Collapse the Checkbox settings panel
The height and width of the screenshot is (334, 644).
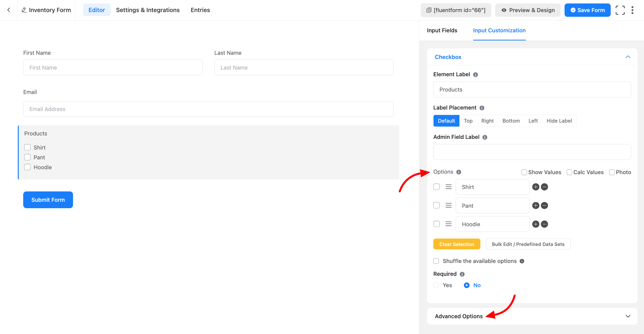pyautogui.click(x=628, y=57)
